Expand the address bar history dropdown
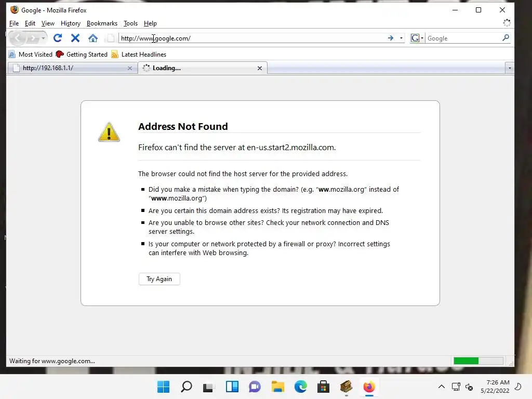The image size is (532, 399). tap(401, 38)
